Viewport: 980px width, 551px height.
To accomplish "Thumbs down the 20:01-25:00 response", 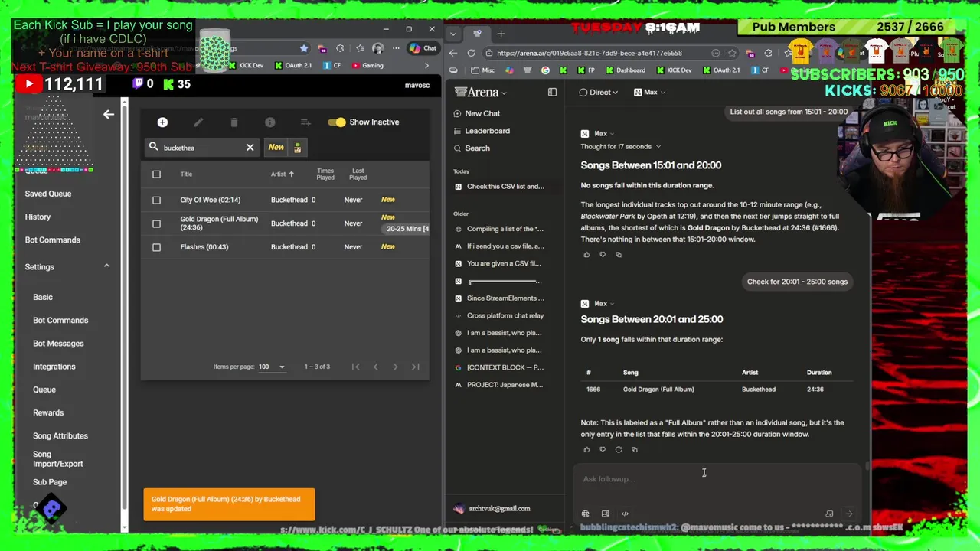I will pyautogui.click(x=603, y=449).
